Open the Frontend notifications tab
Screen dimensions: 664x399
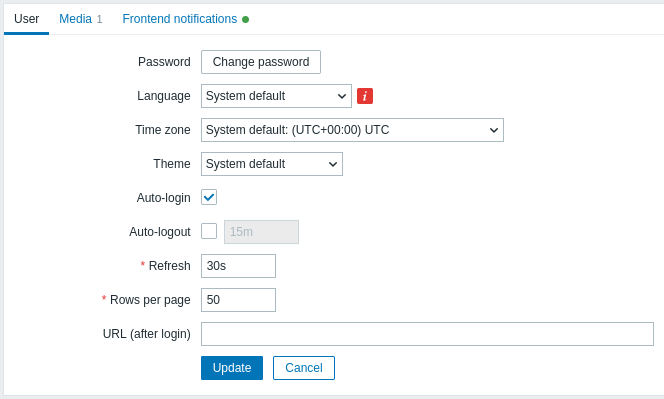coord(185,19)
